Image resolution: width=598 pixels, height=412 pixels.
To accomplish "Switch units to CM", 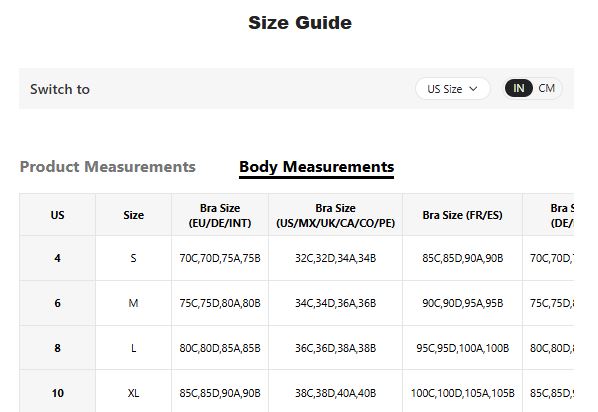I will click(546, 89).
